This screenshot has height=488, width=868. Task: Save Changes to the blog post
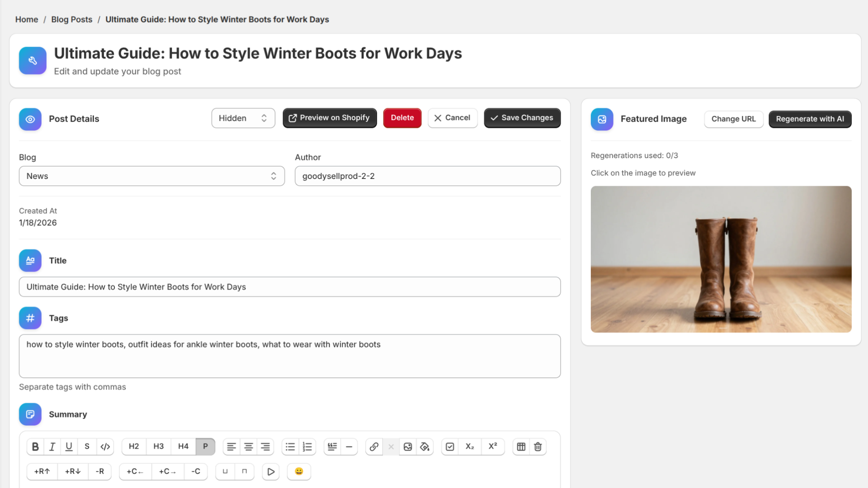tap(522, 118)
